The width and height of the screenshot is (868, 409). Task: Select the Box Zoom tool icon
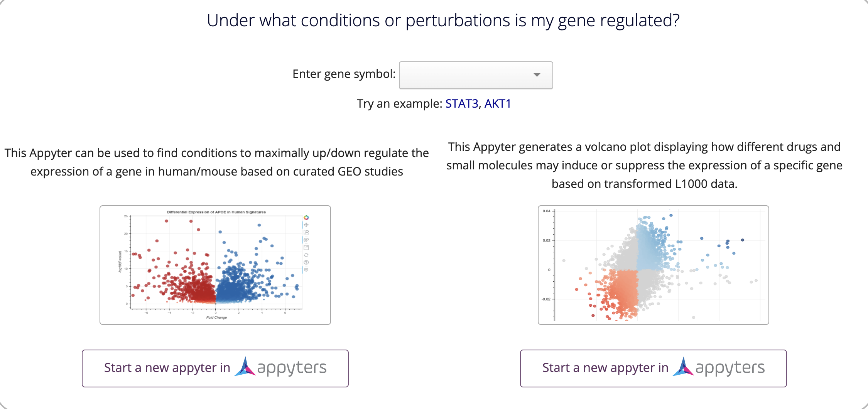(x=306, y=232)
